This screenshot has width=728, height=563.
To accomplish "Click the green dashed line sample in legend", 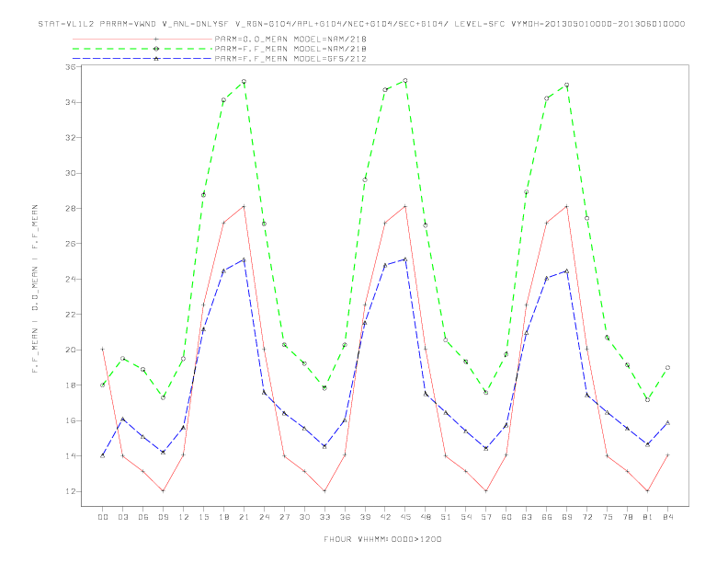I will (x=143, y=49).
